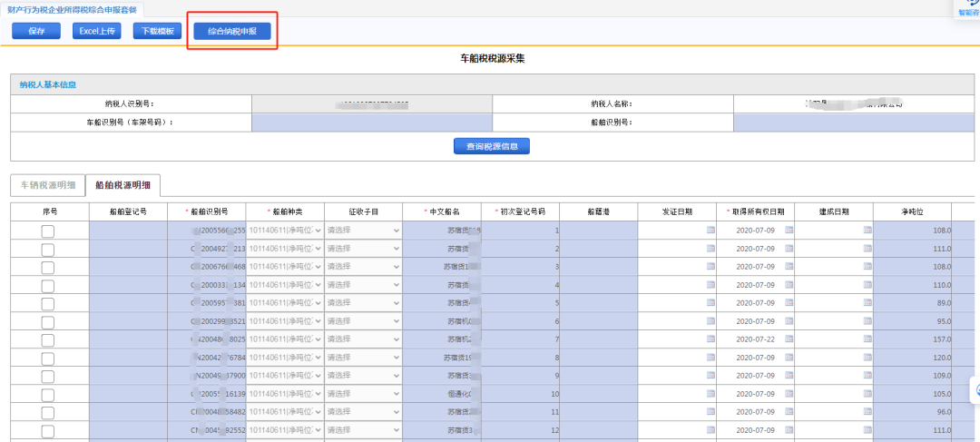
Task: Click the Excel上传 button
Action: pyautogui.click(x=97, y=31)
